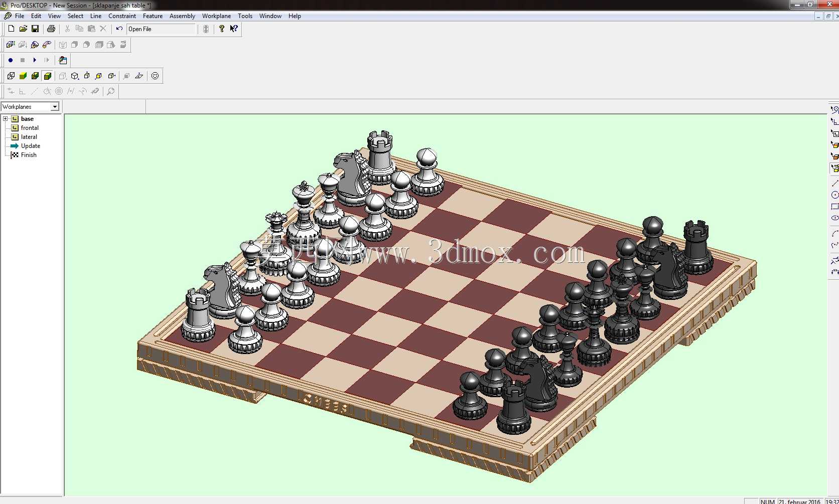Open the Edit menu
Image resolution: width=839 pixels, height=504 pixels.
[x=36, y=16]
